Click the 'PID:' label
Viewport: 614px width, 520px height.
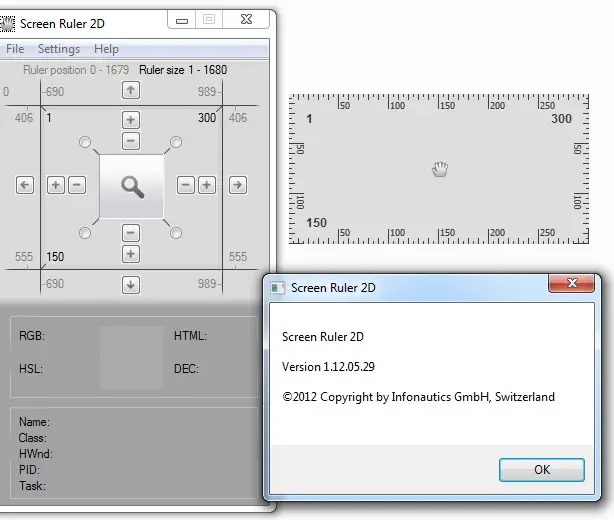[x=29, y=469]
